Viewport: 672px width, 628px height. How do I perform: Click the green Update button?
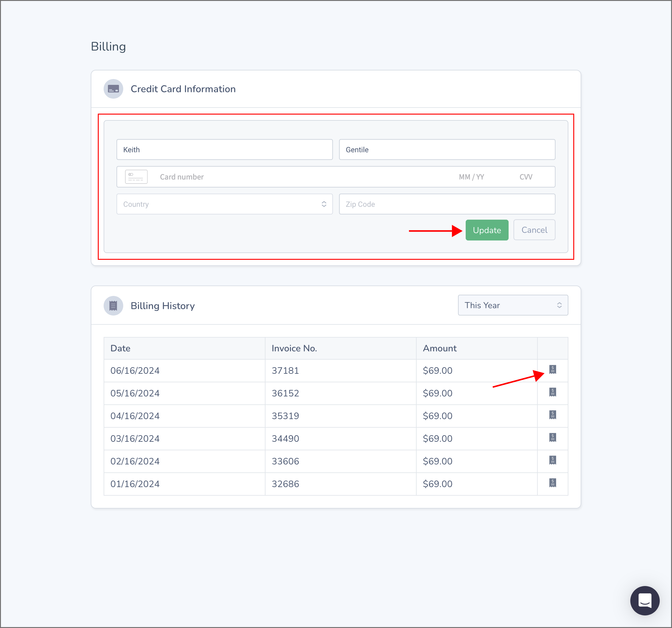pyautogui.click(x=487, y=230)
